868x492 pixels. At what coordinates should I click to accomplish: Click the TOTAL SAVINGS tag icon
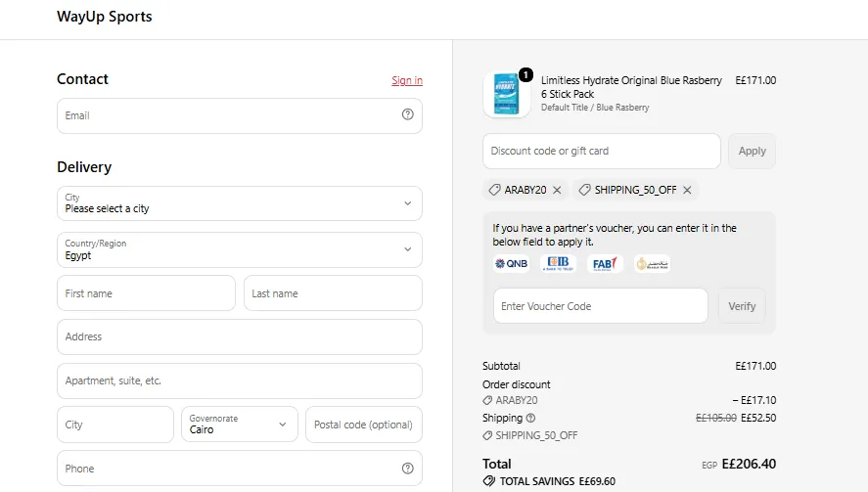click(489, 481)
